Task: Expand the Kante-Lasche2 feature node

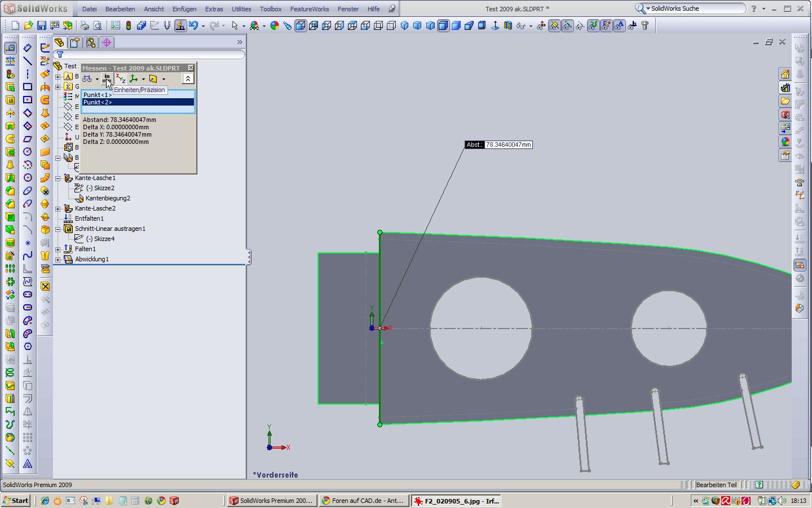Action: click(58, 208)
